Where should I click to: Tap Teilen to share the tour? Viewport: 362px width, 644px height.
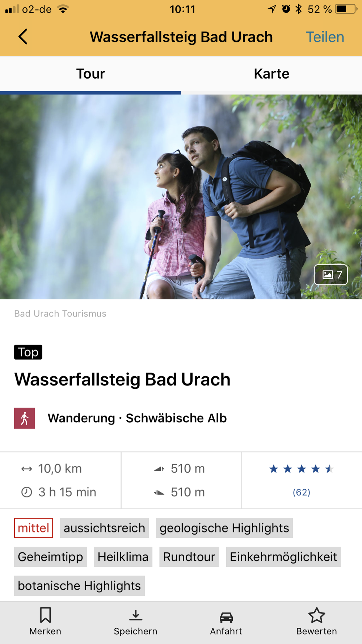pos(325,37)
